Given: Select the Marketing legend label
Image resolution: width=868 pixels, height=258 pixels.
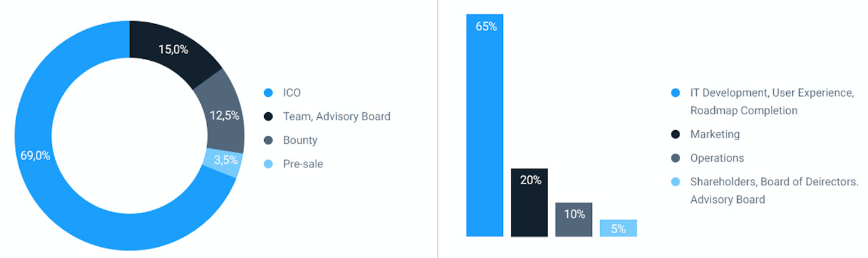Looking at the screenshot, I should tap(715, 135).
